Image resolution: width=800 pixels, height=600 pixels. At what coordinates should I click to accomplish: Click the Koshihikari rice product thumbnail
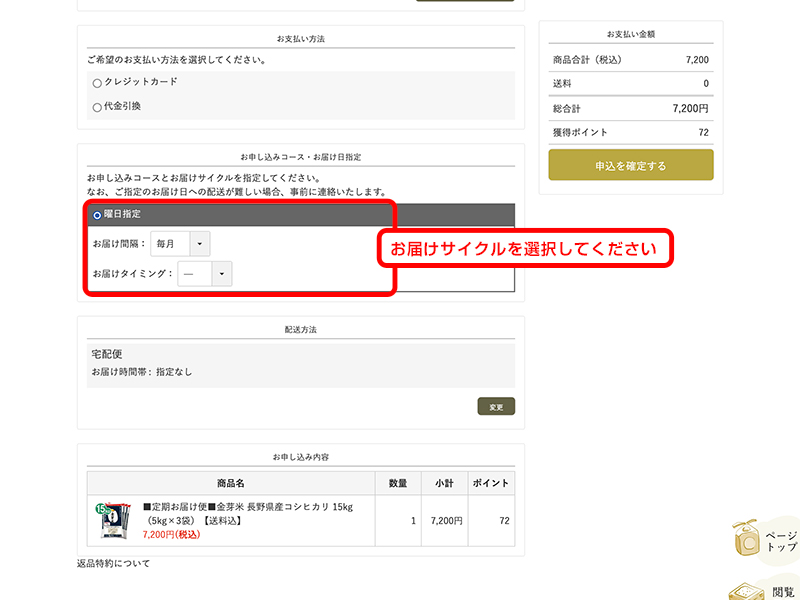tap(113, 521)
